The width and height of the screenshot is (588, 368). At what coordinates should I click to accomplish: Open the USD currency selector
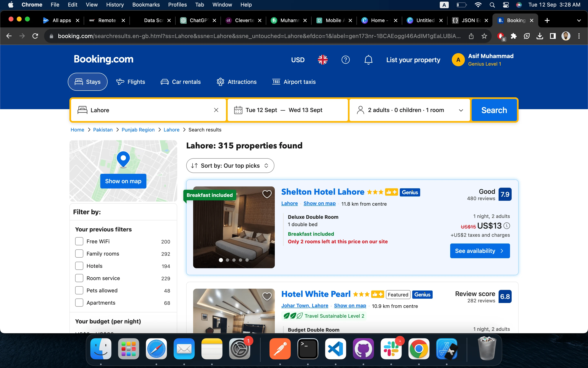[x=298, y=60]
